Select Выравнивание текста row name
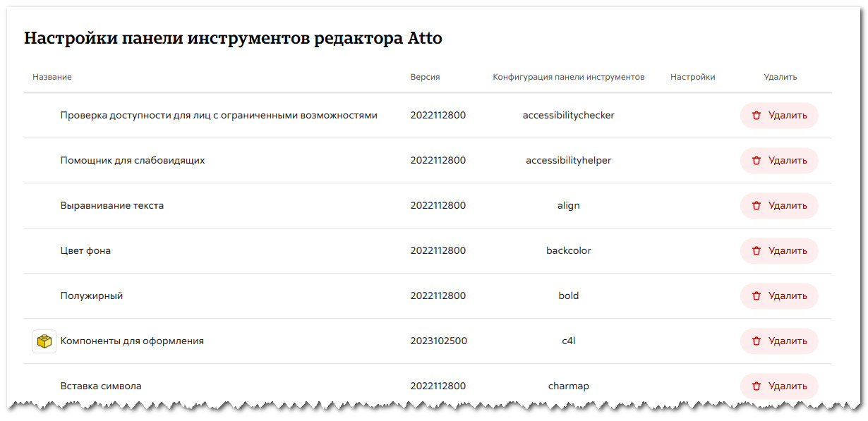The width and height of the screenshot is (868, 421). click(112, 206)
